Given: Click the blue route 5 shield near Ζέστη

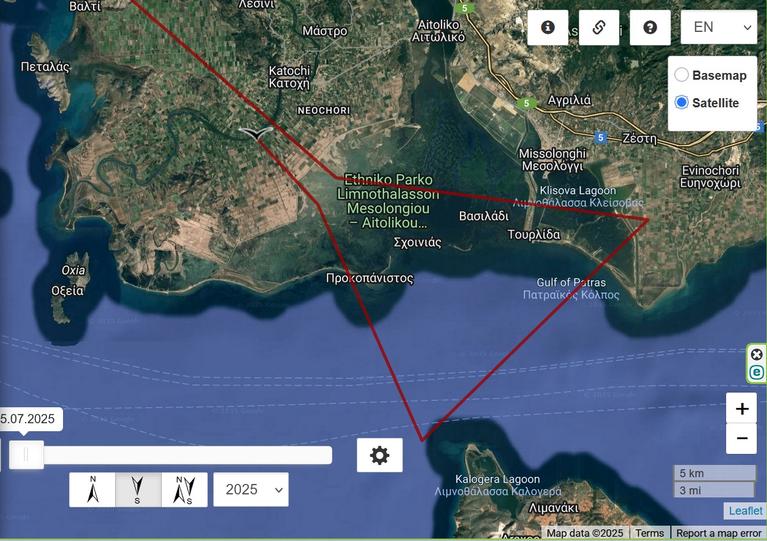Looking at the screenshot, I should click(x=601, y=138).
